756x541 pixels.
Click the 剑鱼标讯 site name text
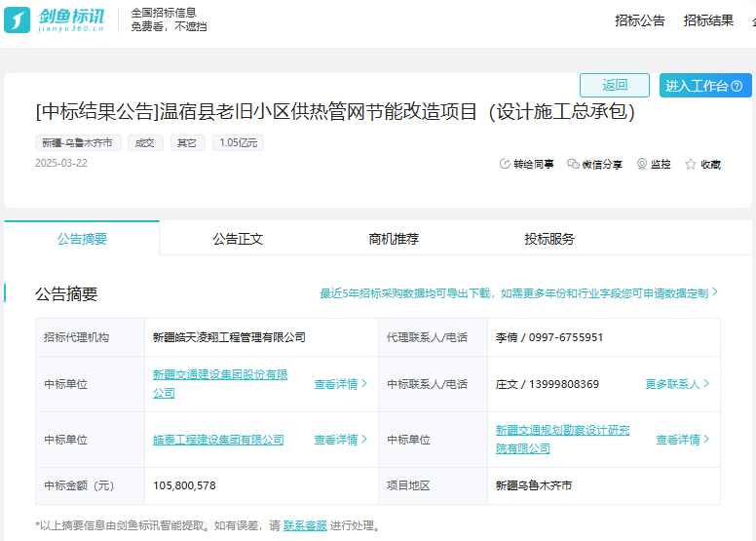71,17
